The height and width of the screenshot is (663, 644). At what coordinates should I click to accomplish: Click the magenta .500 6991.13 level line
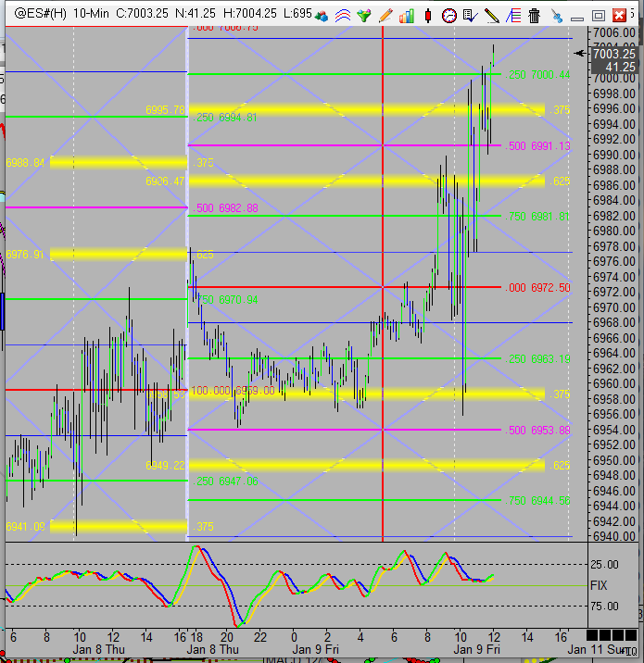(537, 146)
